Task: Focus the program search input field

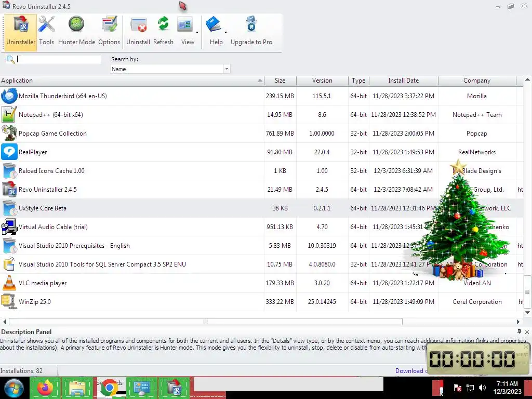Action: 59,59
